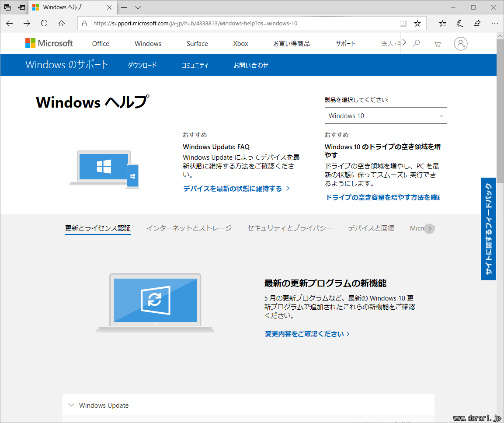Select セキュリティとプライバシー tab
This screenshot has width=504, height=423.
pos(290,228)
